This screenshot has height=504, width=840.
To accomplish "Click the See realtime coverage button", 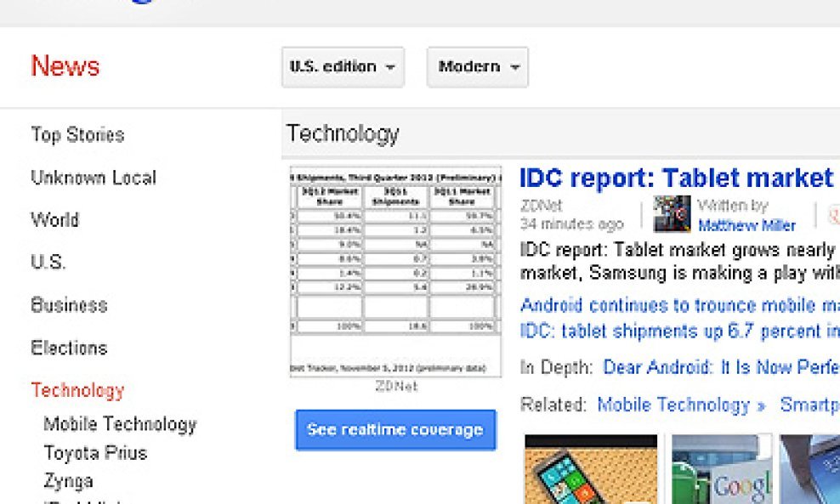I will (x=395, y=430).
